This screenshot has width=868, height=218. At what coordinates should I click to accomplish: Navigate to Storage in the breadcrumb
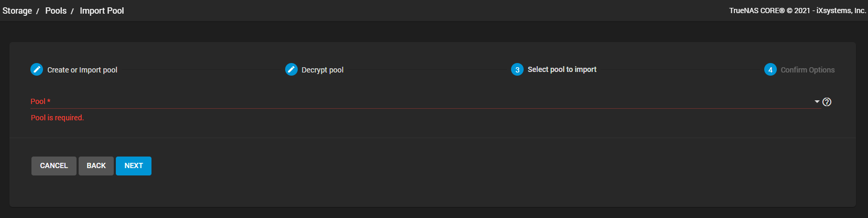coord(17,11)
